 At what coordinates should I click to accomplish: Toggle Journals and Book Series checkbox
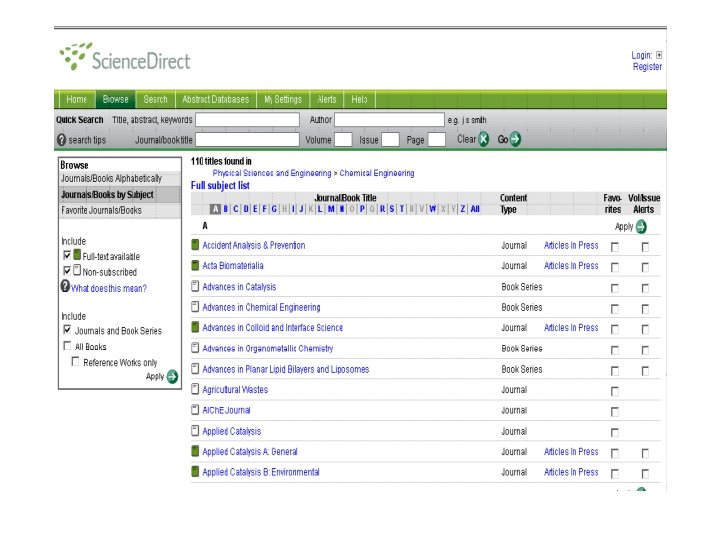[67, 330]
